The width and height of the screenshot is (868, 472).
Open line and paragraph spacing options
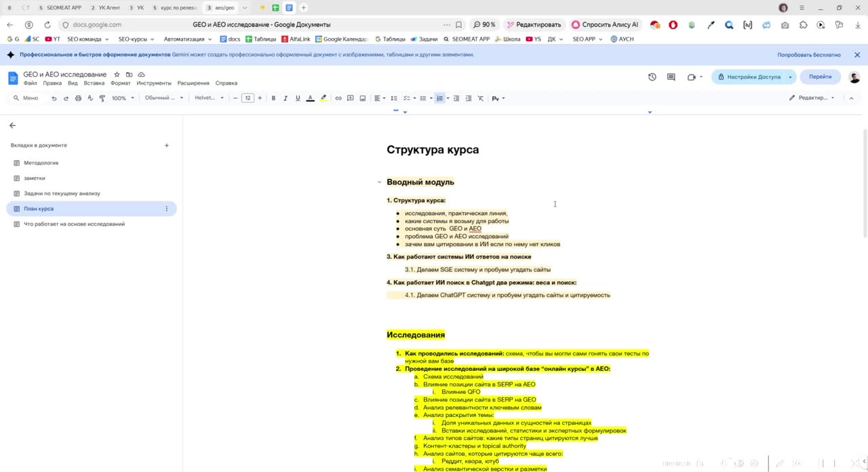coord(394,98)
